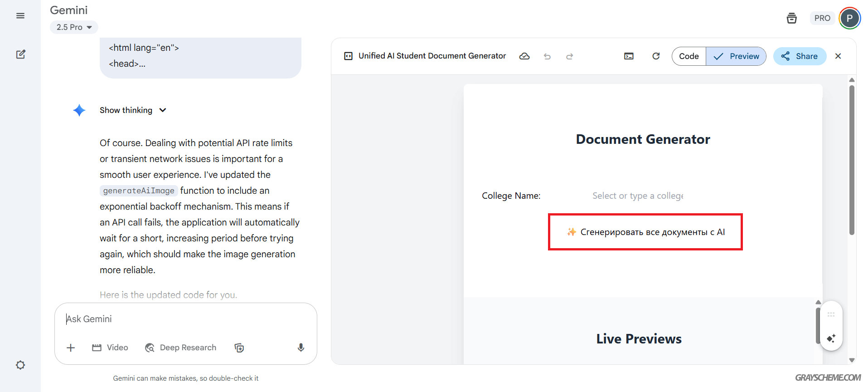Image resolution: width=868 pixels, height=392 pixels.
Task: Open the console panel icon
Action: pos(629,56)
